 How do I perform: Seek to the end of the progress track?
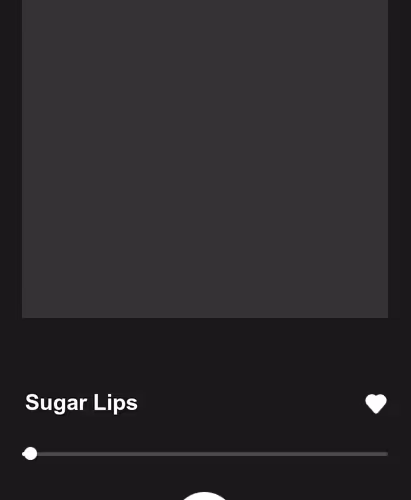click(387, 454)
